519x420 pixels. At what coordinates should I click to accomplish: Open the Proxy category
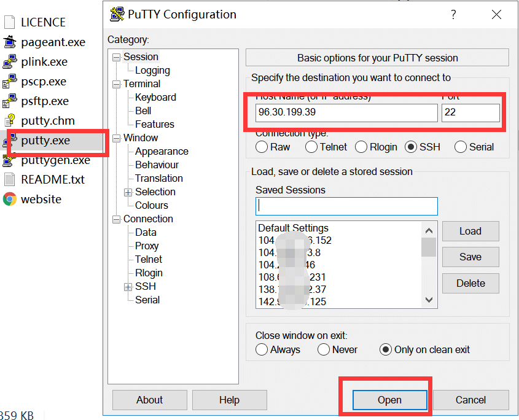coord(147,246)
